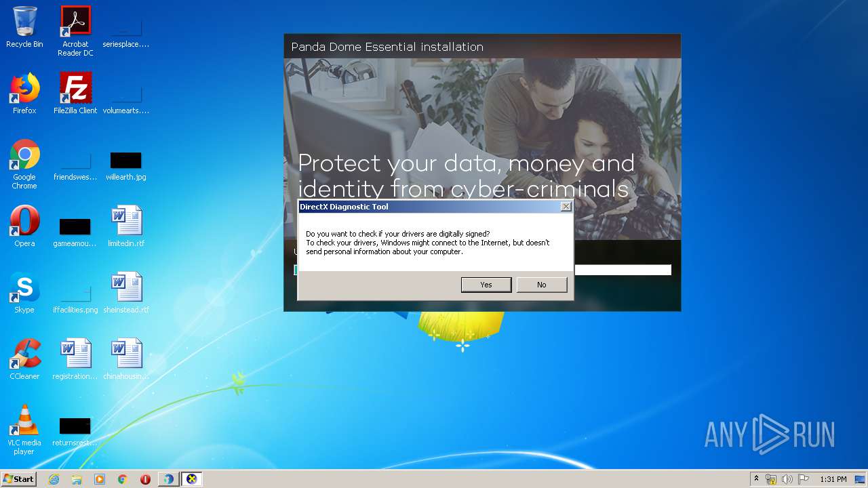
Task: Open Chrome from the taskbar
Action: 123,479
